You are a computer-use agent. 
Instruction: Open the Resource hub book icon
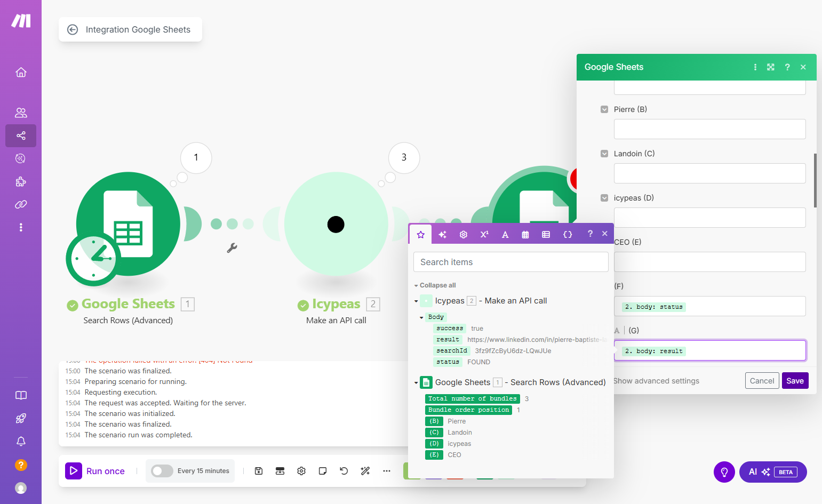point(21,395)
